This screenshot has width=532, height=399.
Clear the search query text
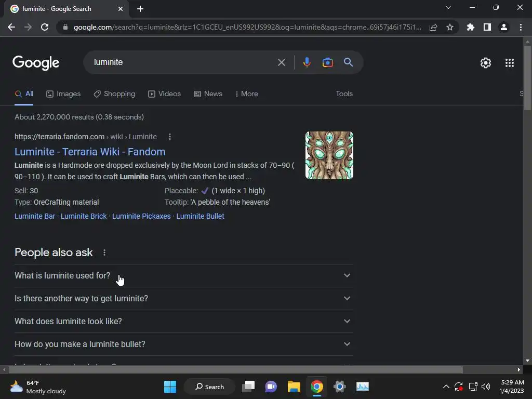pyautogui.click(x=281, y=62)
